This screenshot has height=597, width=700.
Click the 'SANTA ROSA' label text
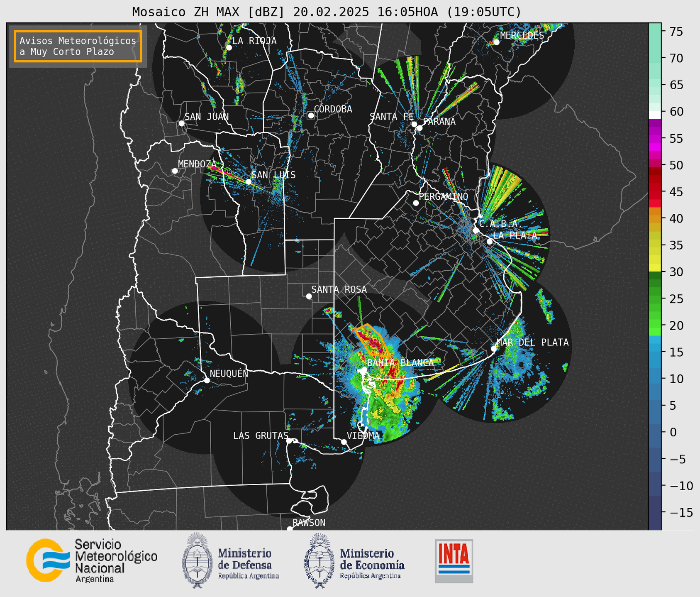(339, 289)
